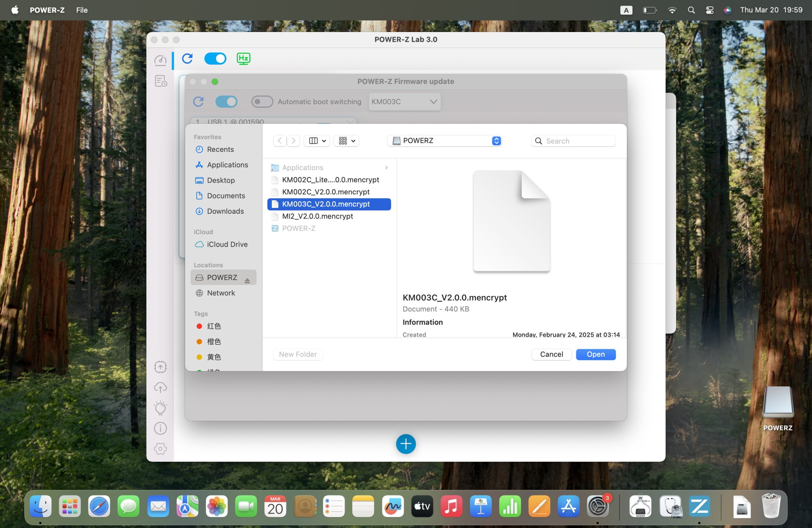Image resolution: width=812 pixels, height=528 pixels.
Task: Select the red 红色 tag swatch
Action: point(199,326)
